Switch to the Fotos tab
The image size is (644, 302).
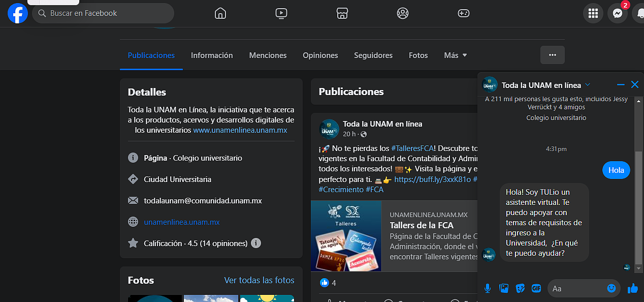418,55
